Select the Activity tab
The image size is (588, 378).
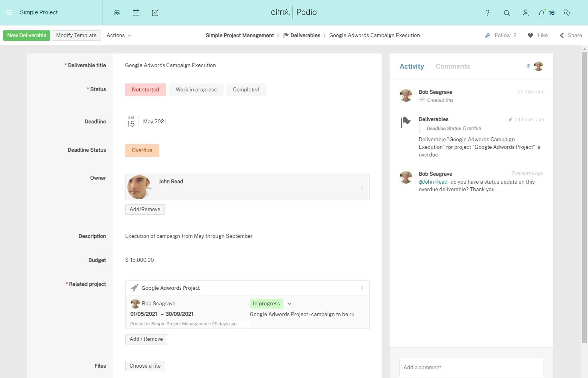pyautogui.click(x=412, y=67)
